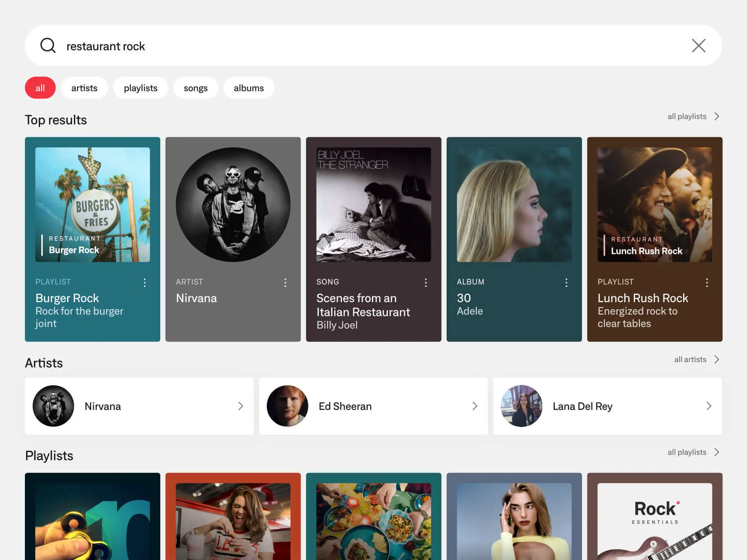Expand the Nirvana artist row chevron
Viewport: 747px width, 560px height.
[x=240, y=406]
